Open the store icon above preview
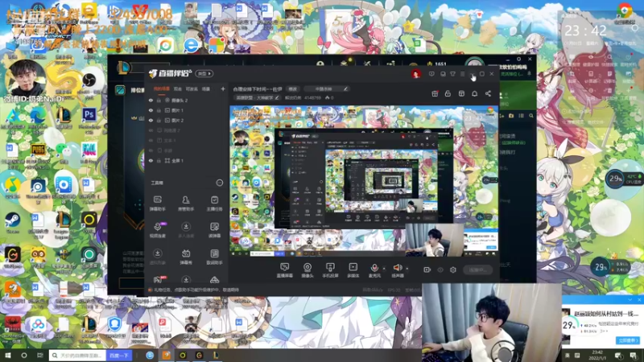The height and width of the screenshot is (362, 644). (461, 94)
